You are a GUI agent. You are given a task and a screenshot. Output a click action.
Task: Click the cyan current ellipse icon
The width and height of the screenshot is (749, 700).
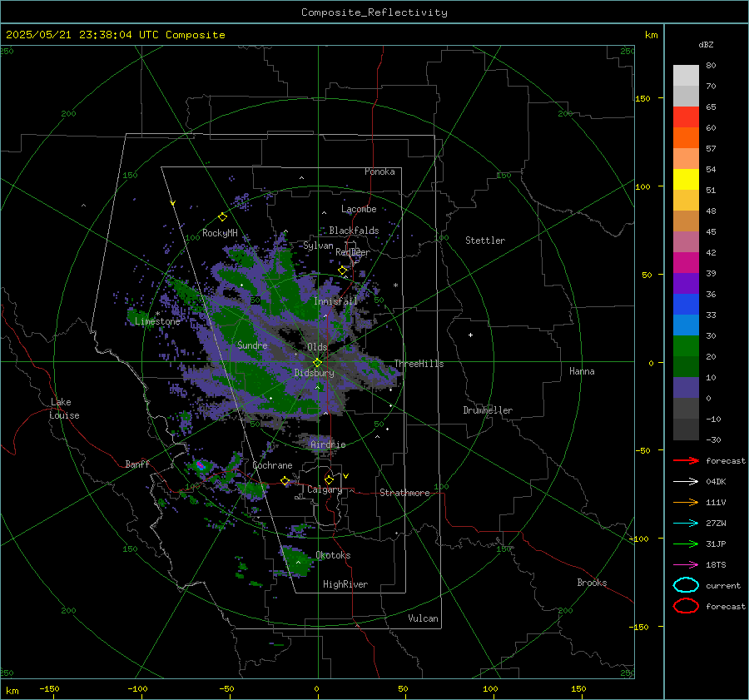coord(686,585)
